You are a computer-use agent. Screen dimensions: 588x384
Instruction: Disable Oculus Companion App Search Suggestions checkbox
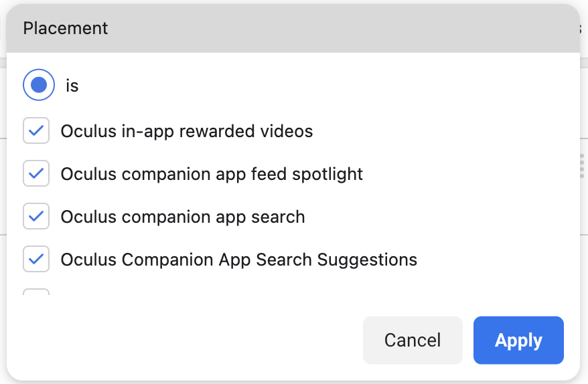36,259
